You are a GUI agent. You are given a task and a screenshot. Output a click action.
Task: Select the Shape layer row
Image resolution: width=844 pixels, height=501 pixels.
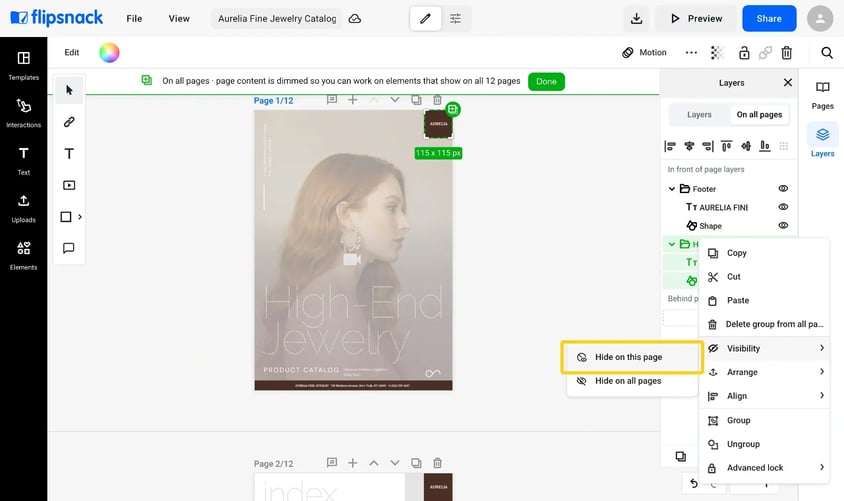[729, 226]
